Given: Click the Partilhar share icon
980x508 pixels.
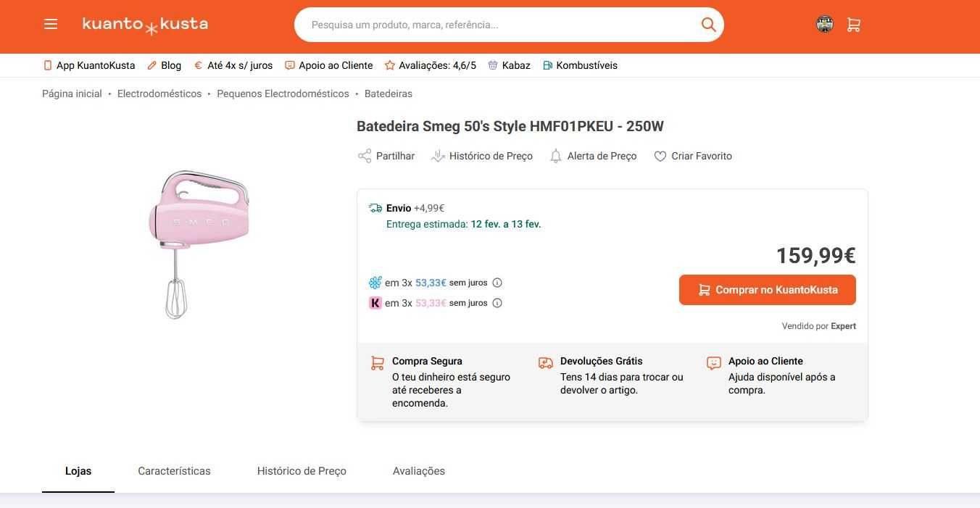Looking at the screenshot, I should (365, 156).
